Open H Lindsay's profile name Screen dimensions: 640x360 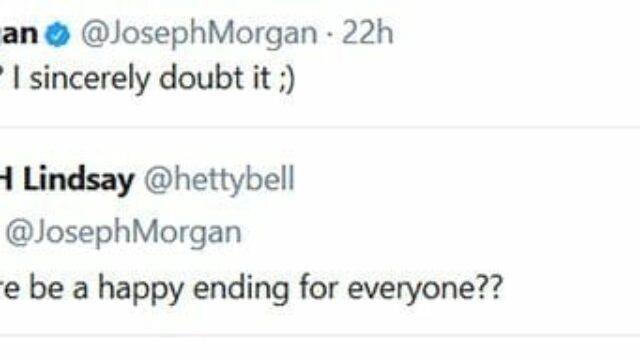[67, 180]
